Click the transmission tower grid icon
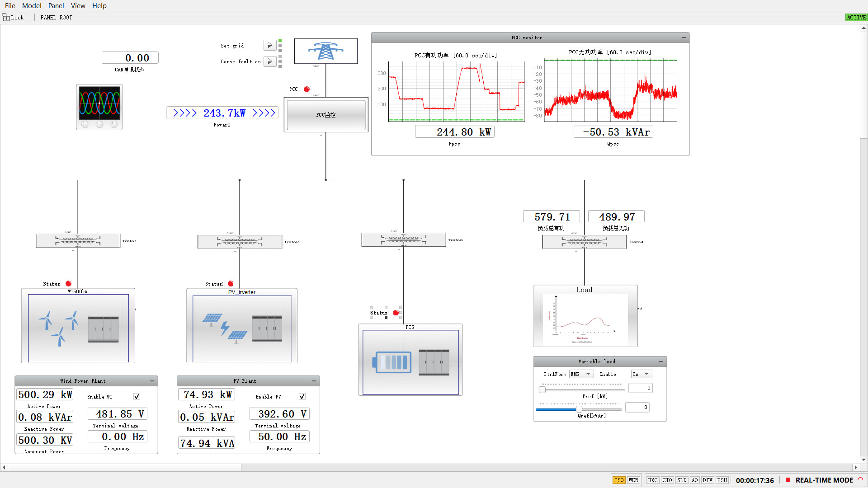This screenshot has height=488, width=868. point(325,51)
